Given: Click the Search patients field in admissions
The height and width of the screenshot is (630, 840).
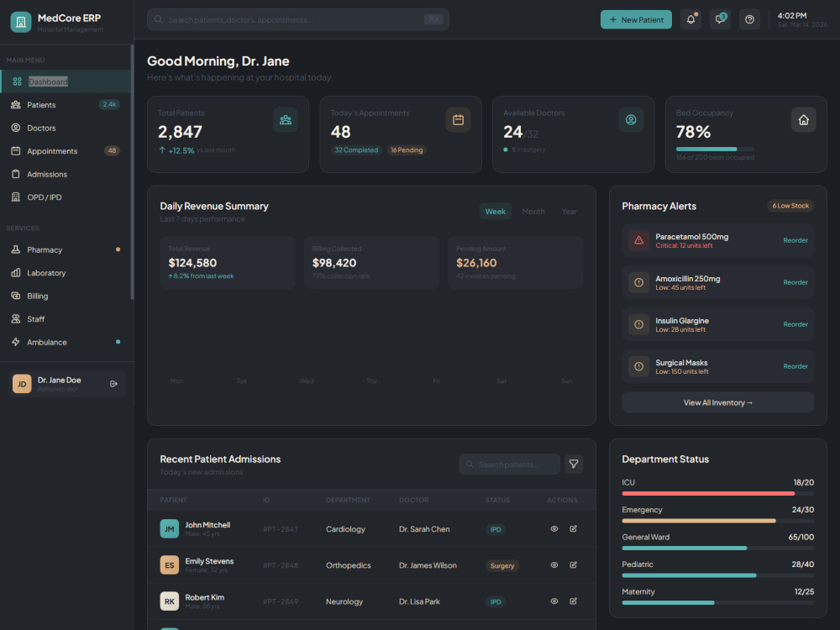Looking at the screenshot, I should point(510,464).
